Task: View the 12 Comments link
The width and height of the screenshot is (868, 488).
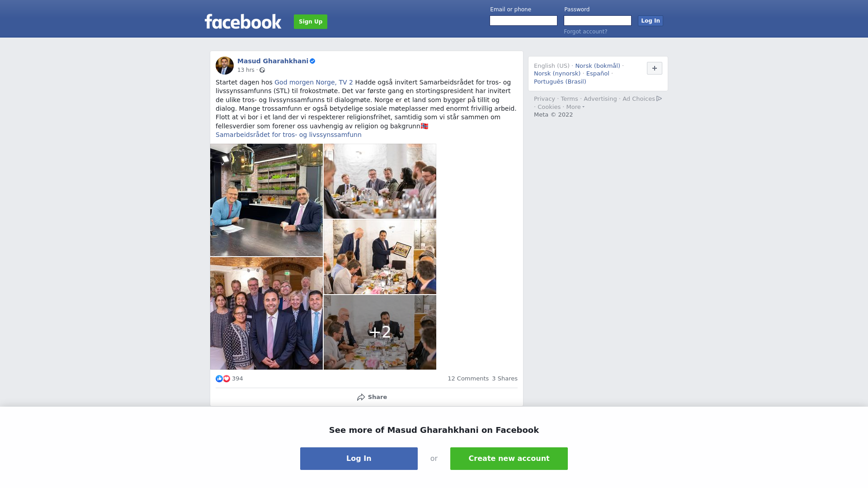Action: pyautogui.click(x=468, y=379)
